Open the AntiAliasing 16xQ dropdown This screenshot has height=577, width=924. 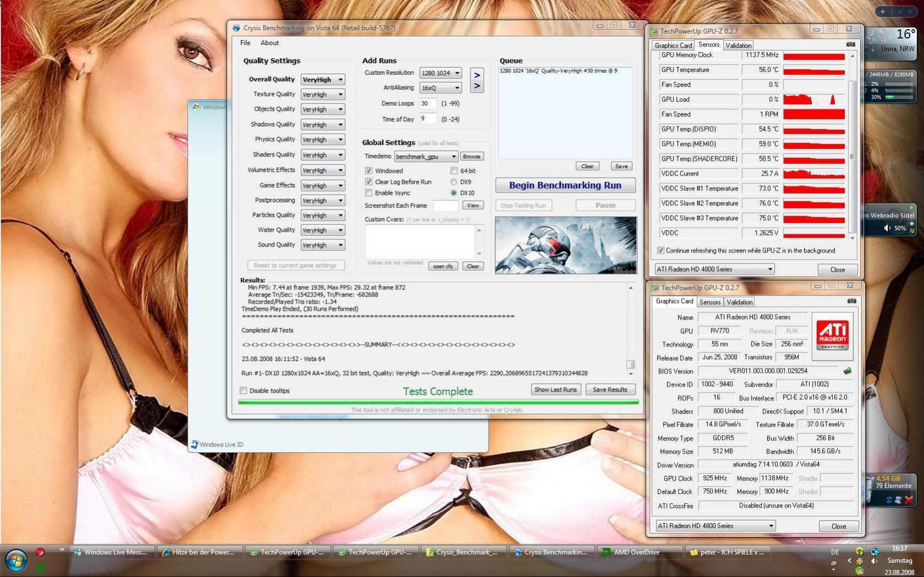440,88
